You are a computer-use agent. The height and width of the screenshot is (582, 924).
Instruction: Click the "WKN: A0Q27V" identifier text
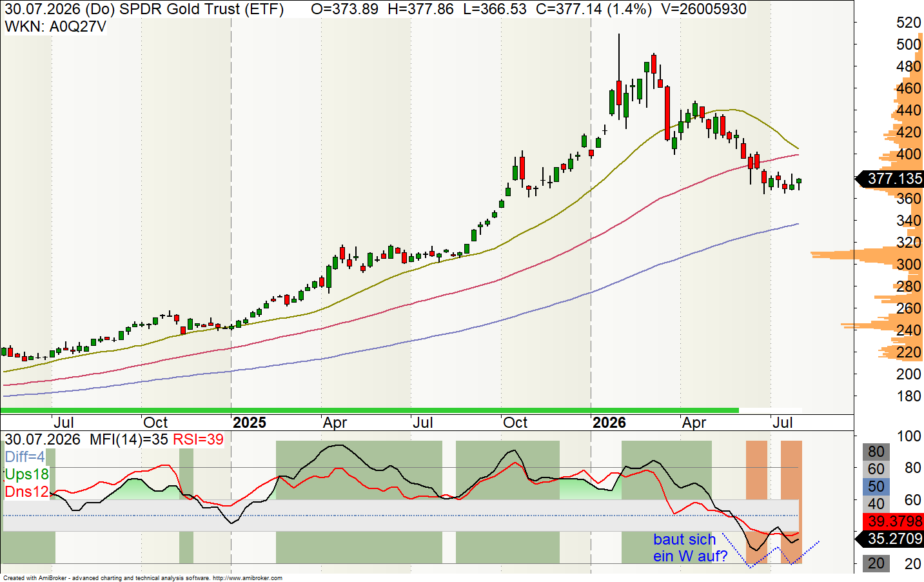point(55,26)
